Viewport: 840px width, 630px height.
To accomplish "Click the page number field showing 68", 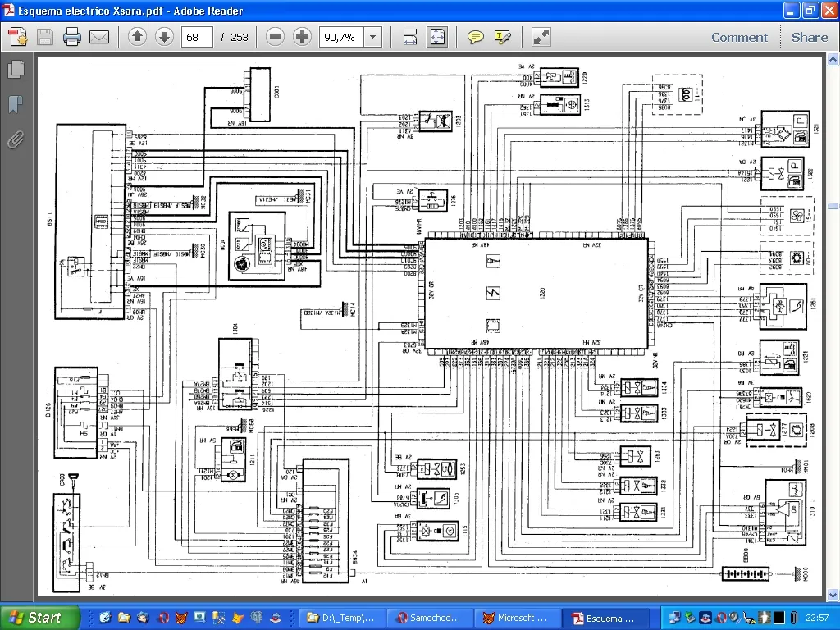I will click(196, 37).
